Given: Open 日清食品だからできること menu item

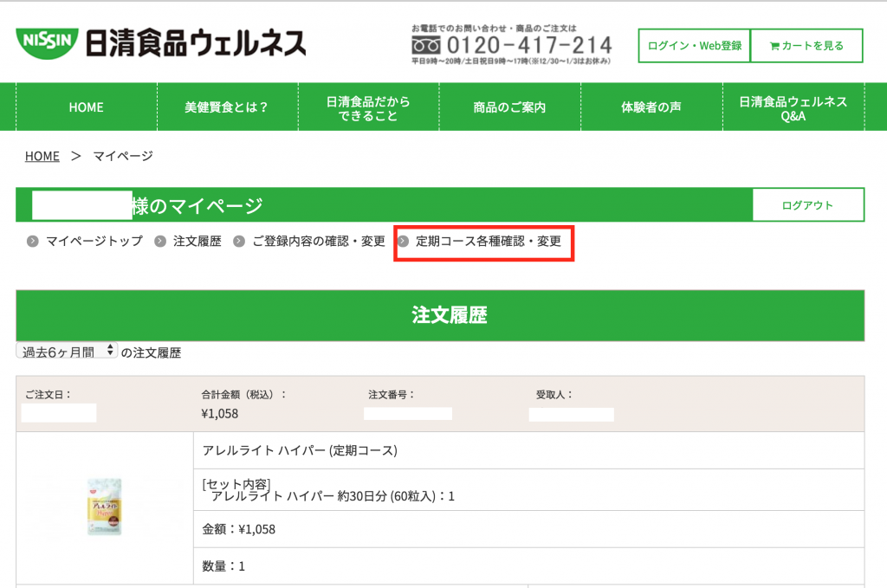Looking at the screenshot, I should [369, 107].
